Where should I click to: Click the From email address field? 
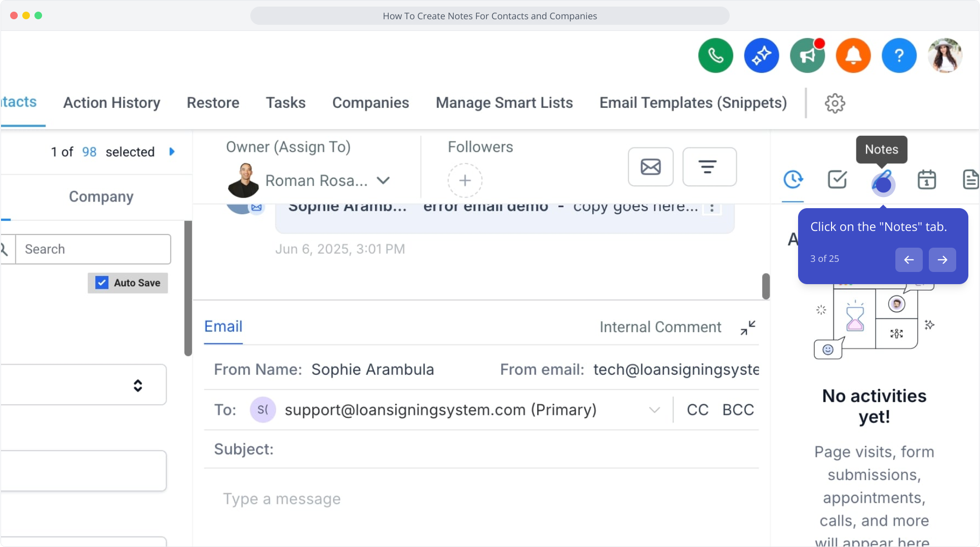pyautogui.click(x=676, y=370)
